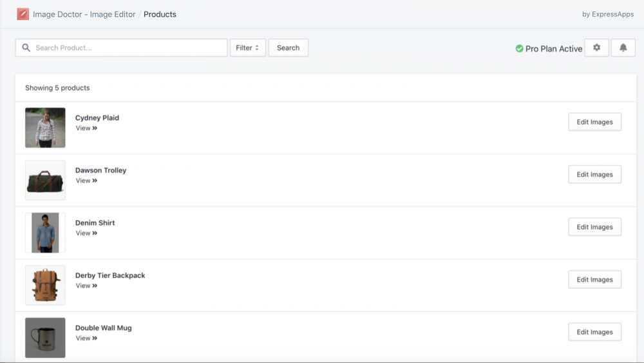Click the Search button
644x363 pixels.
tap(289, 48)
